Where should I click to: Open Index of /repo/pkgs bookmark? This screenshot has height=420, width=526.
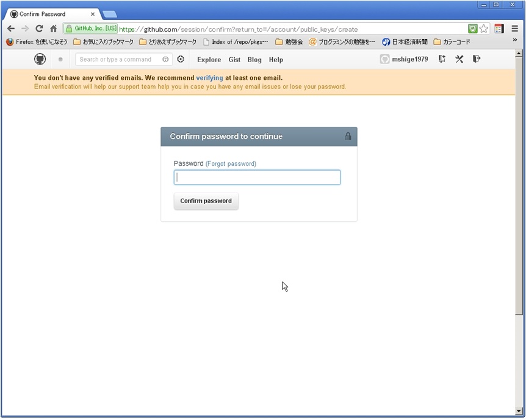coord(236,42)
